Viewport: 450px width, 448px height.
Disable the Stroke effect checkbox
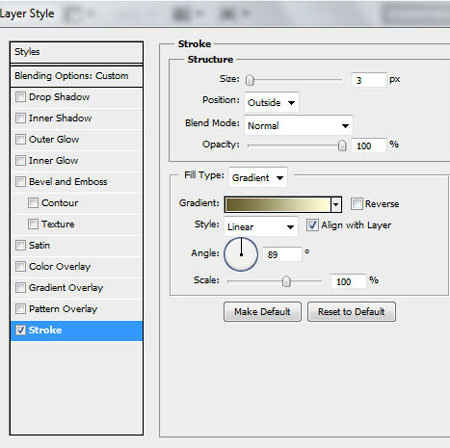20,330
